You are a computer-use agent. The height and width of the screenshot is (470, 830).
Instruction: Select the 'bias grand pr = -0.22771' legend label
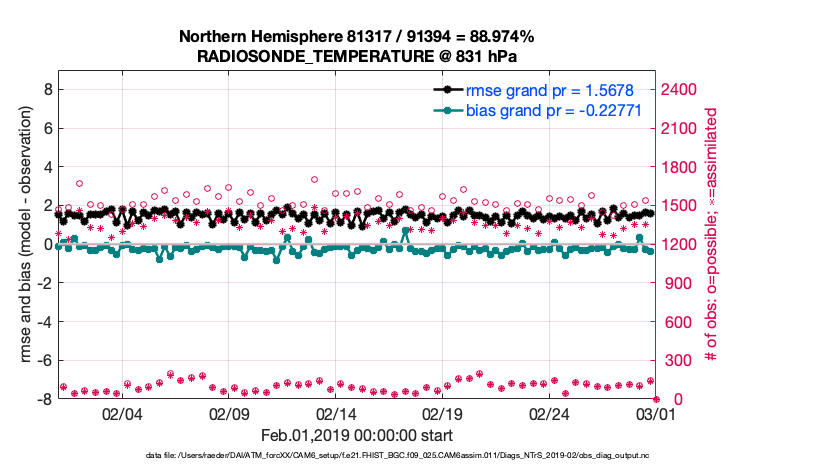point(554,109)
